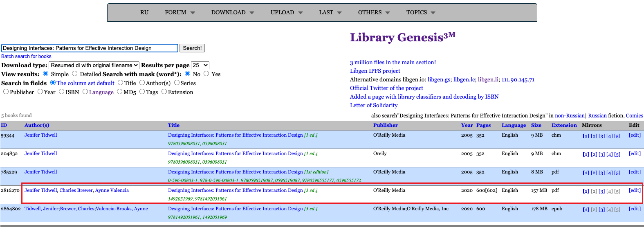
Task: Open book title link in row 204832
Action: 236,153
